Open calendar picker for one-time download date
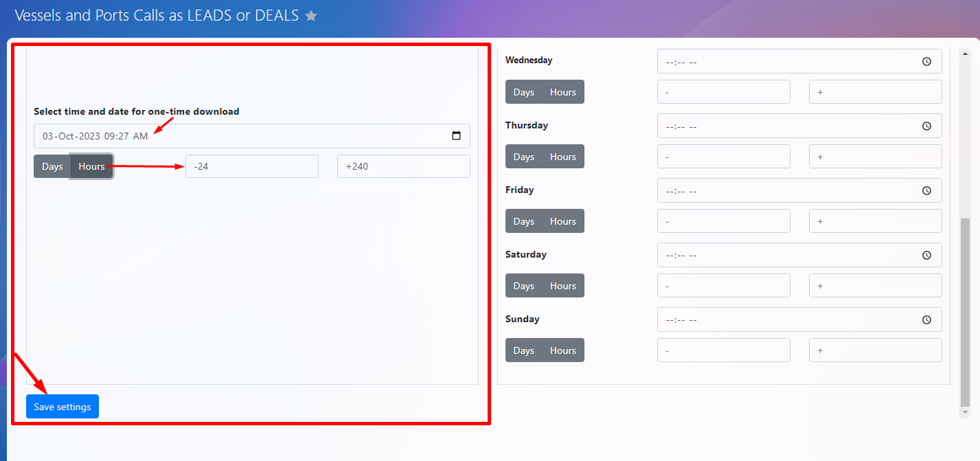This screenshot has height=461, width=980. [456, 136]
